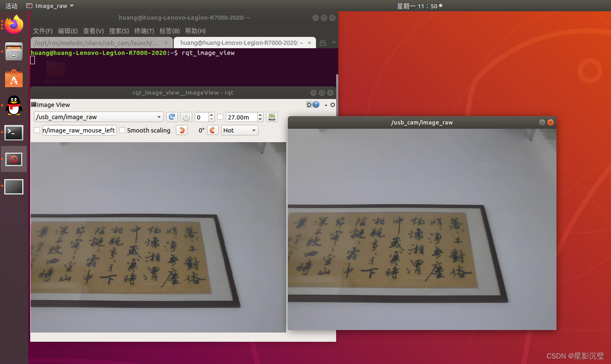Image resolution: width=611 pixels, height=364 pixels.
Task: Open the Hot color scheme dropdown
Action: [240, 130]
